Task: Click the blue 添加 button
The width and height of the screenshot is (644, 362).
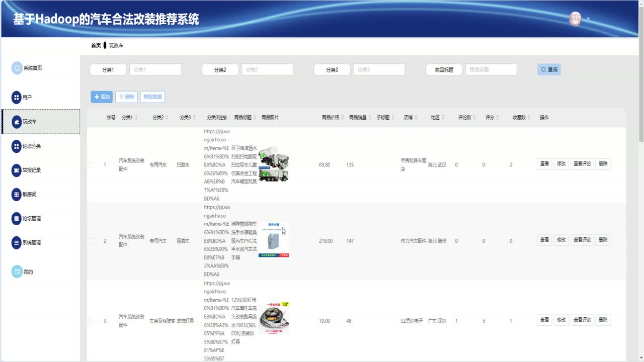Action: click(102, 97)
